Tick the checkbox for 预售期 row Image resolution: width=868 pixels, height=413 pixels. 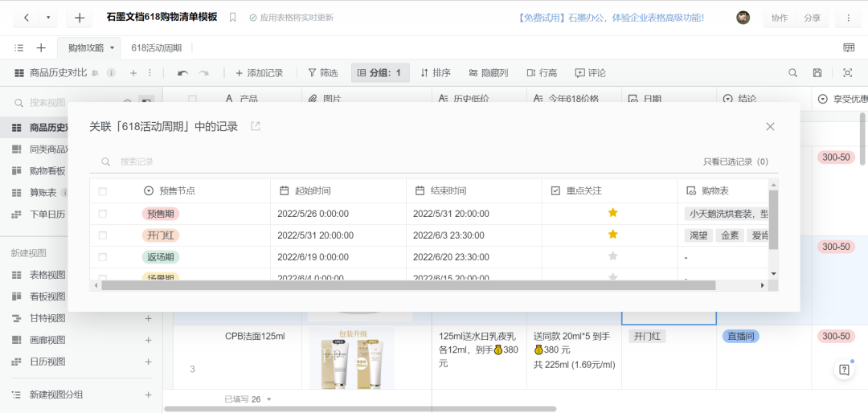[102, 214]
